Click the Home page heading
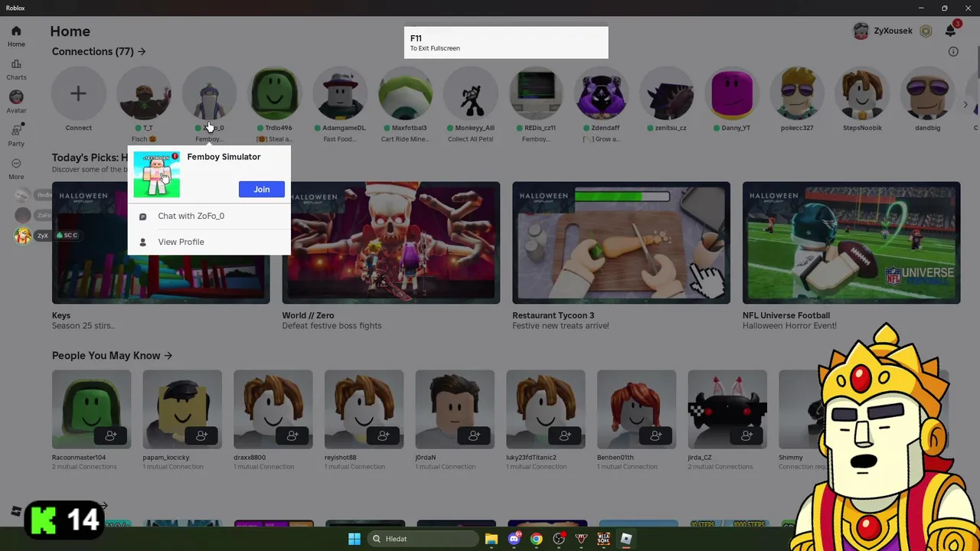980x551 pixels. coord(70,31)
